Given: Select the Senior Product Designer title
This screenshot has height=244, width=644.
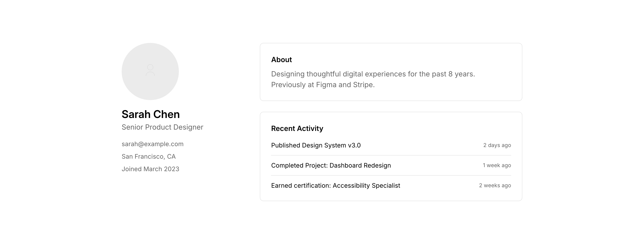Looking at the screenshot, I should [162, 127].
